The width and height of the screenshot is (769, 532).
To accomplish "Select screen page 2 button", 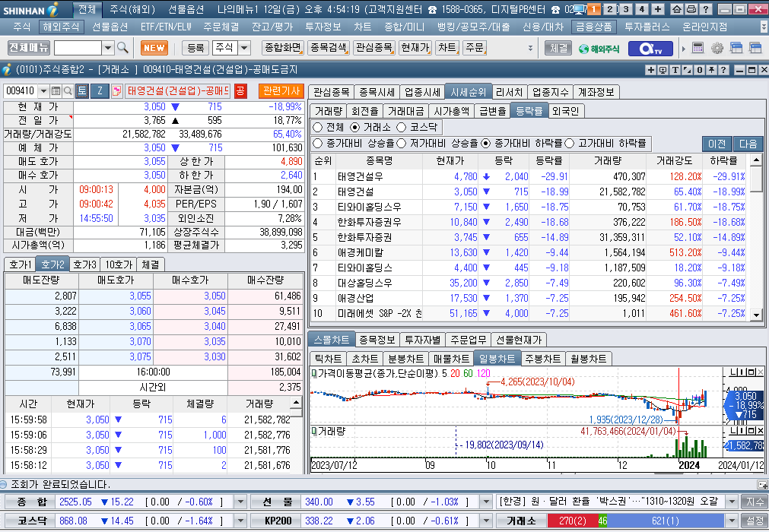I will point(609,9).
